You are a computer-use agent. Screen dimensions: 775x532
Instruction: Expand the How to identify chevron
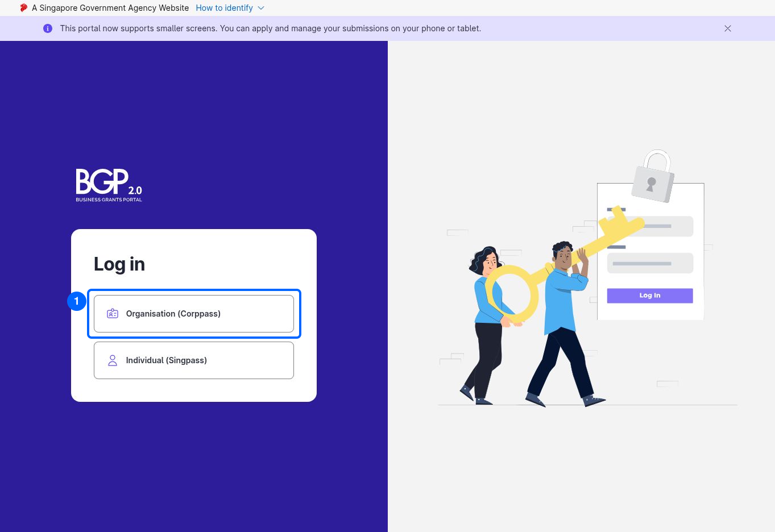tap(261, 8)
